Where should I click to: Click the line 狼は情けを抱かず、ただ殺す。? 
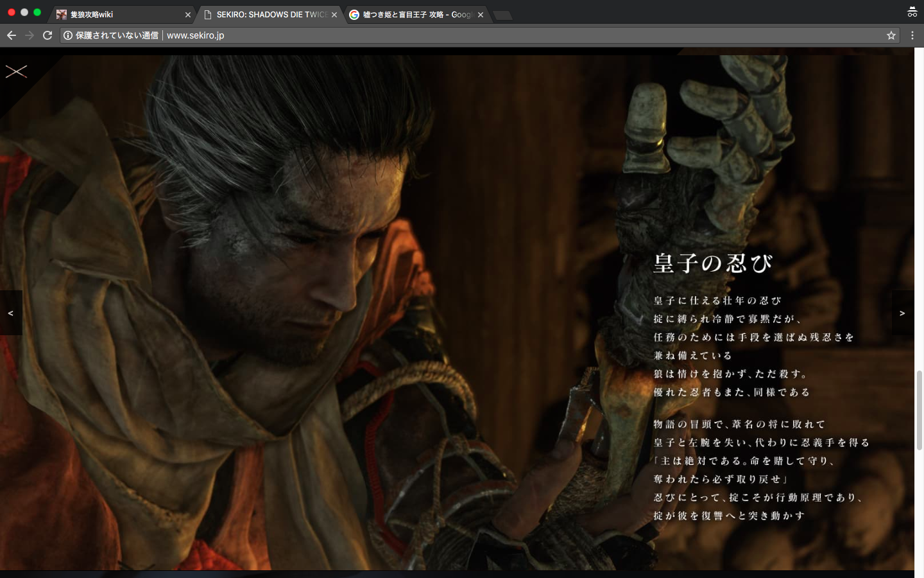731,374
